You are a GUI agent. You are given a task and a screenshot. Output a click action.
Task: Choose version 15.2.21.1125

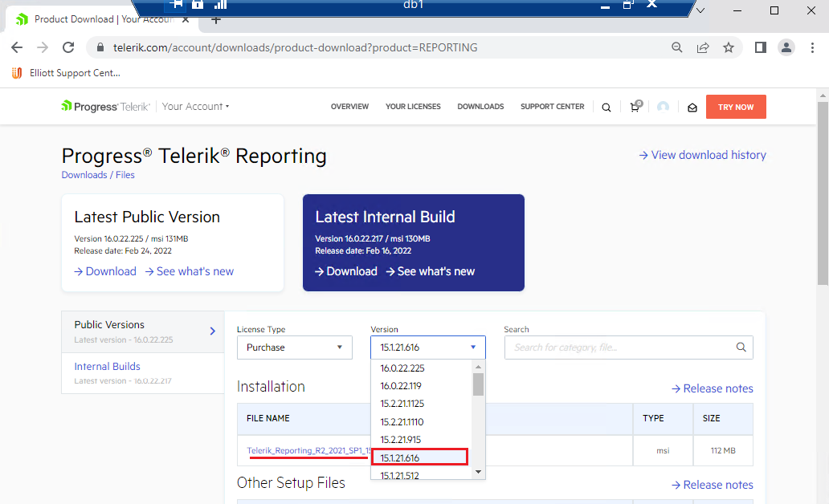(x=422, y=404)
